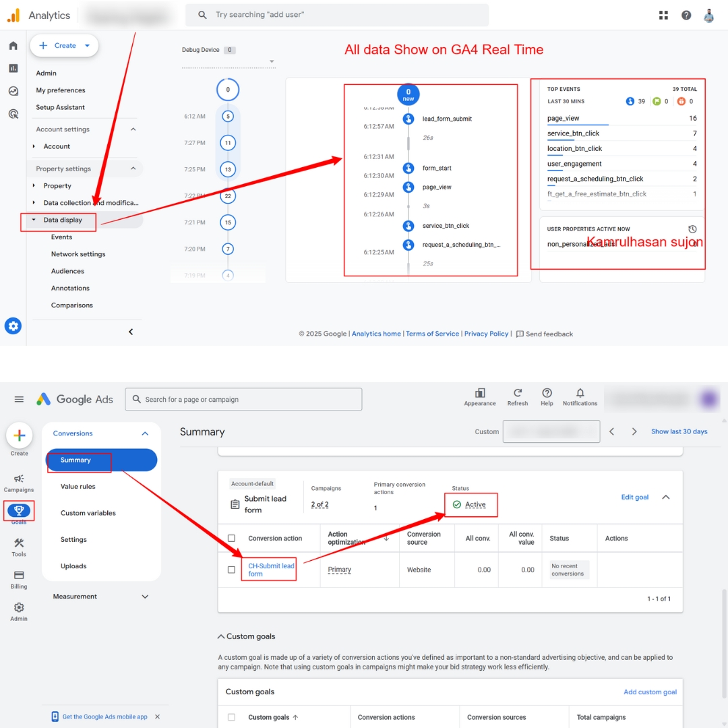Click the Analytics help question-mark icon

686,15
